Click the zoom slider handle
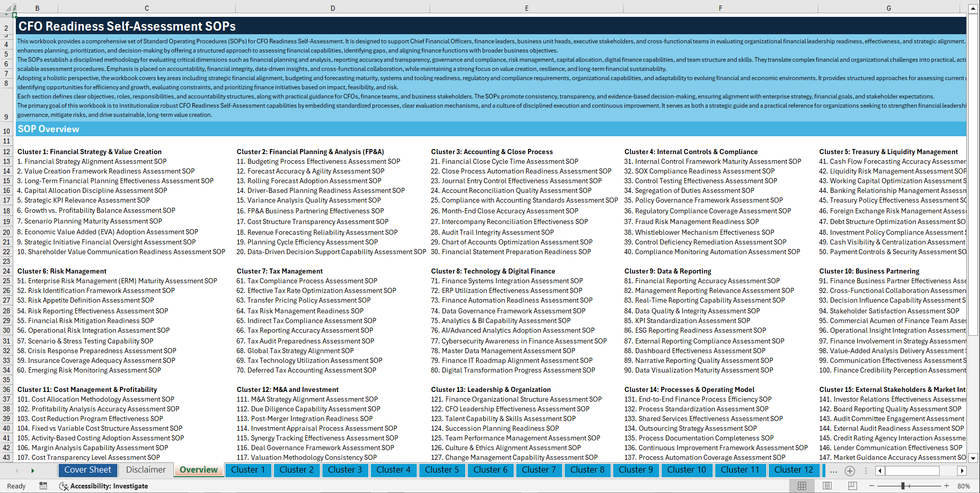Image resolution: width=980 pixels, height=493 pixels. click(904, 486)
